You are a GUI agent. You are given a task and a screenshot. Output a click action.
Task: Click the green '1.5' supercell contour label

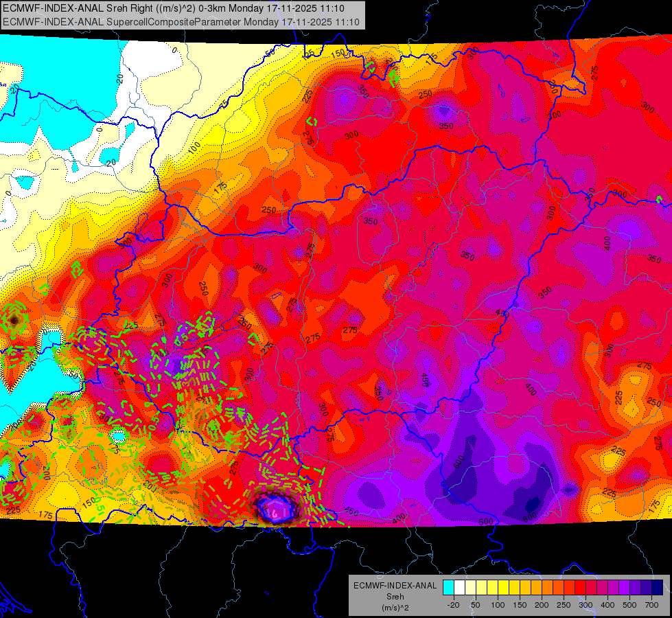pos(121,468)
